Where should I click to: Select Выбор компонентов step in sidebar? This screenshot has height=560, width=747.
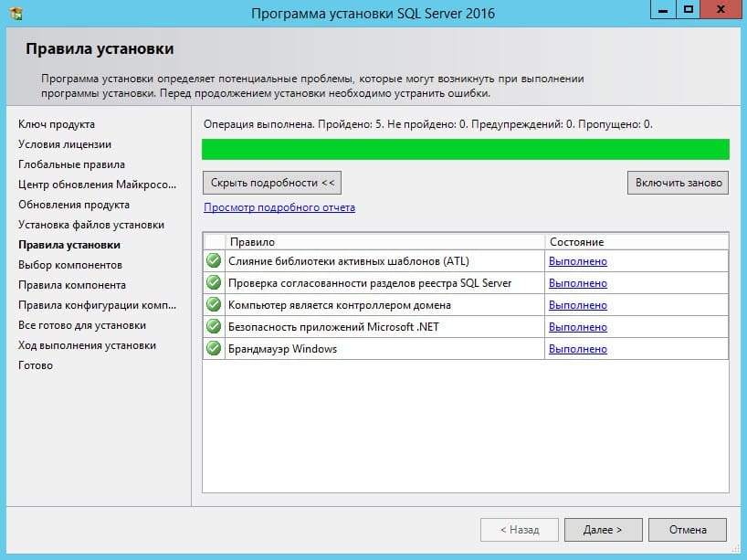point(70,265)
